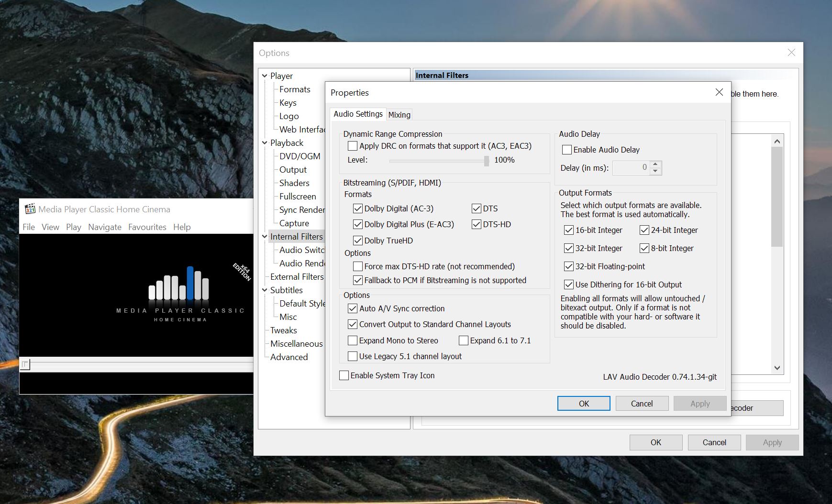The image size is (832, 504).
Task: Open the Play menu in Media Player Classic
Action: [73, 227]
